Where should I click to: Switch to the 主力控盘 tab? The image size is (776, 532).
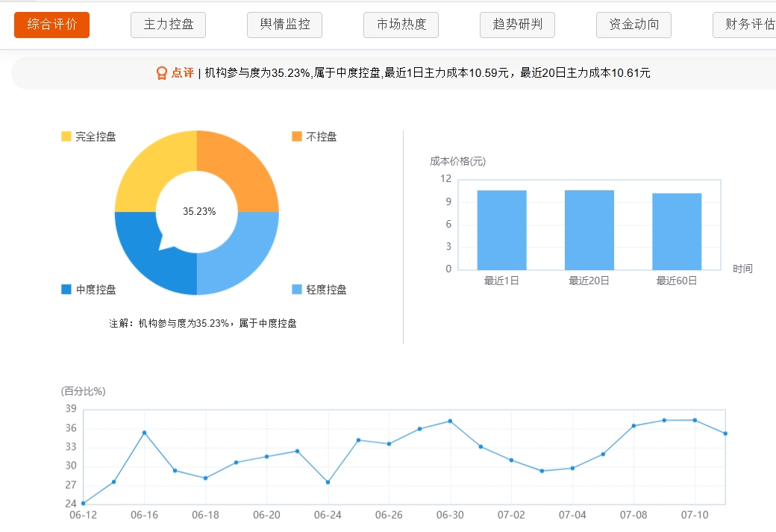click(169, 25)
